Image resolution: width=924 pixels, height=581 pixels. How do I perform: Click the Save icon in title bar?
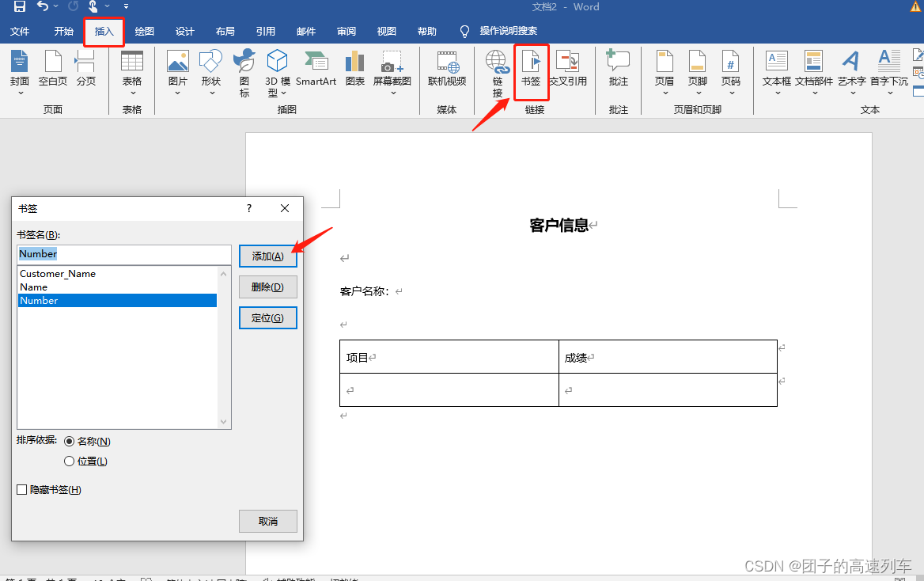[20, 6]
